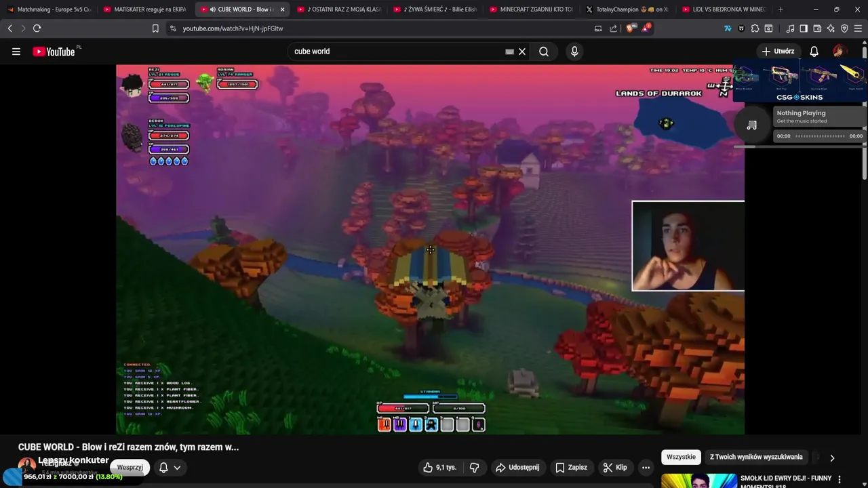Click the Cube World video player
The width and height of the screenshot is (868, 488).
point(430,249)
